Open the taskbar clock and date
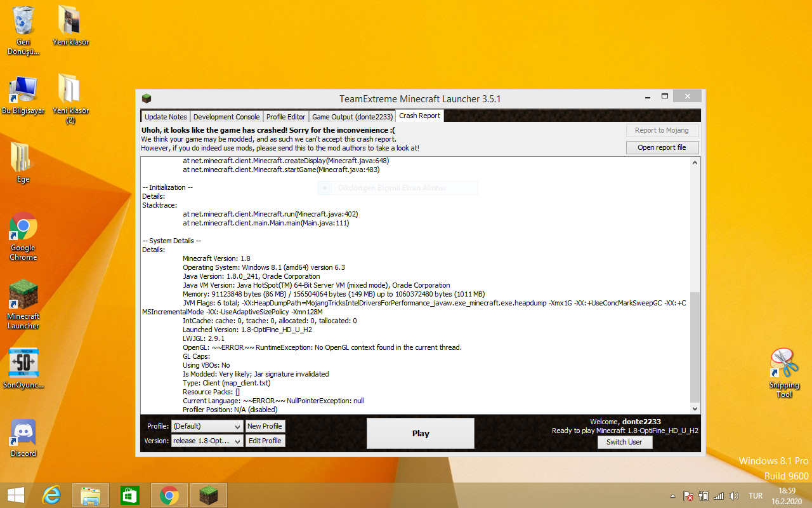The height and width of the screenshot is (508, 812). [787, 496]
